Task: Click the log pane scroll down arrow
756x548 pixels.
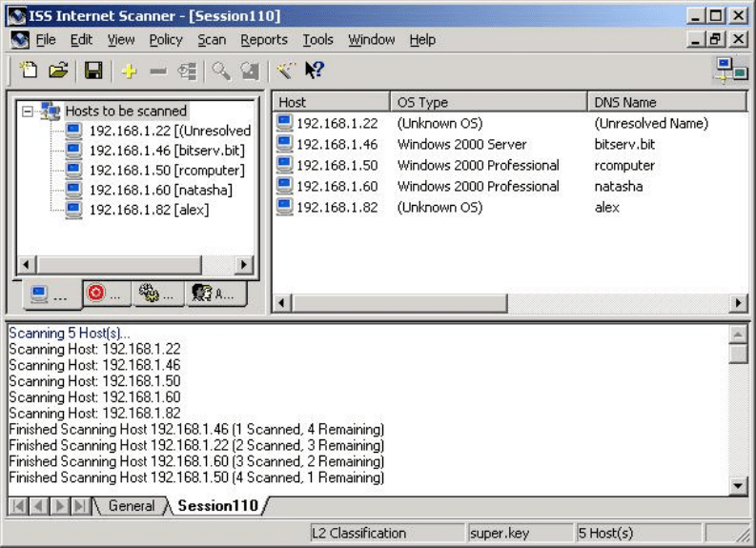Action: click(738, 485)
